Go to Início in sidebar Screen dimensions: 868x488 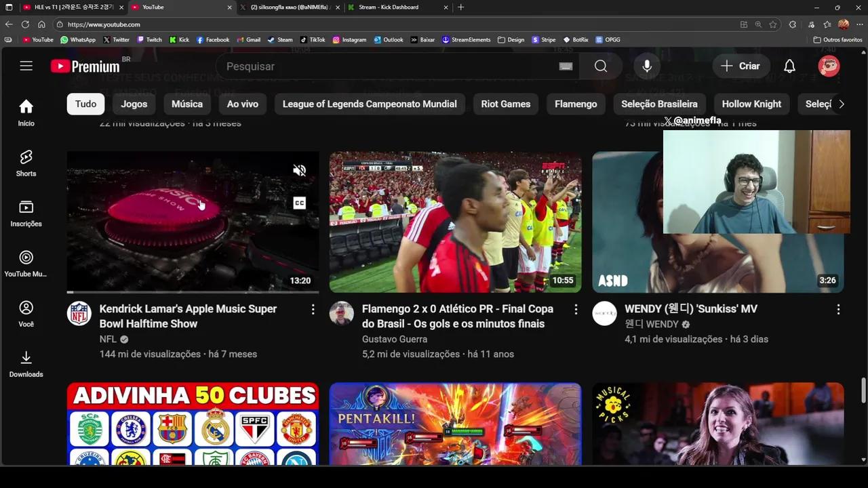point(26,113)
